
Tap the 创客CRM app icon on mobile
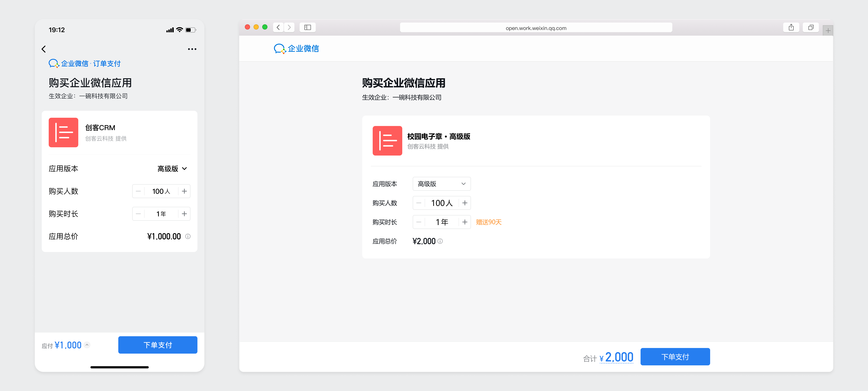[x=63, y=132]
